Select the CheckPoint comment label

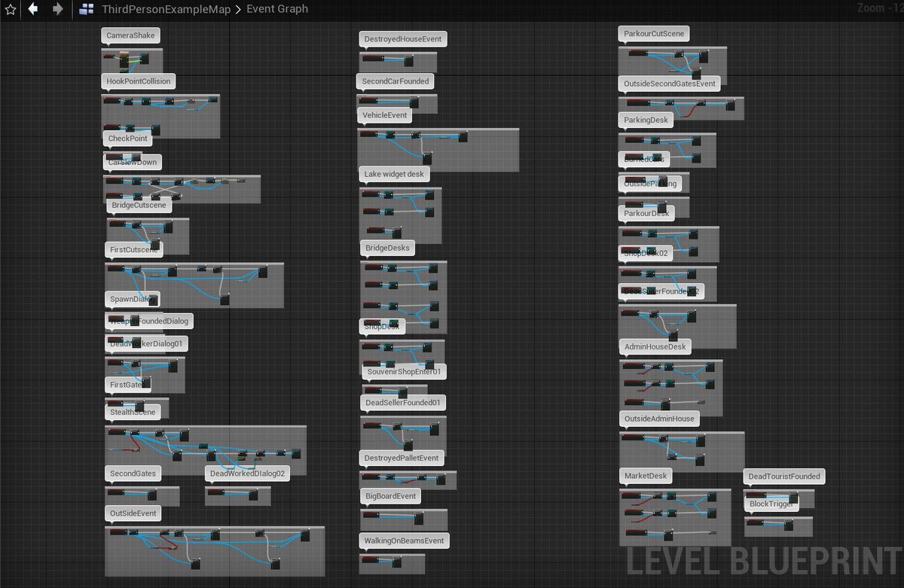coord(128,139)
